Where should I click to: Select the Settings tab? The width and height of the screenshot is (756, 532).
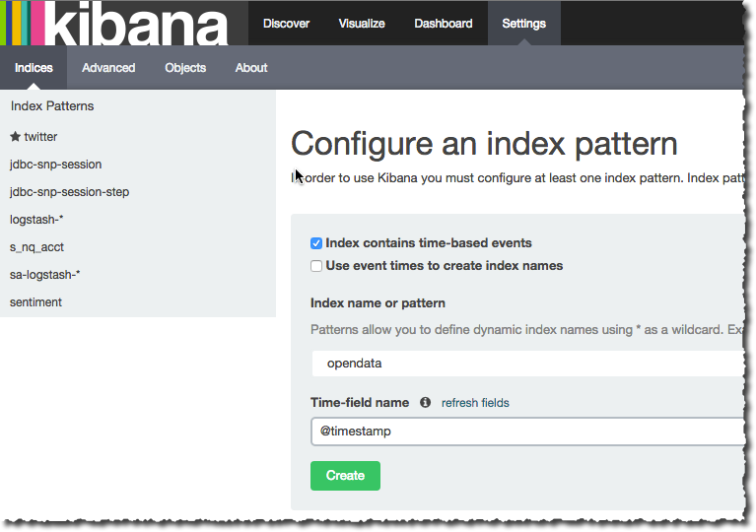523,24
